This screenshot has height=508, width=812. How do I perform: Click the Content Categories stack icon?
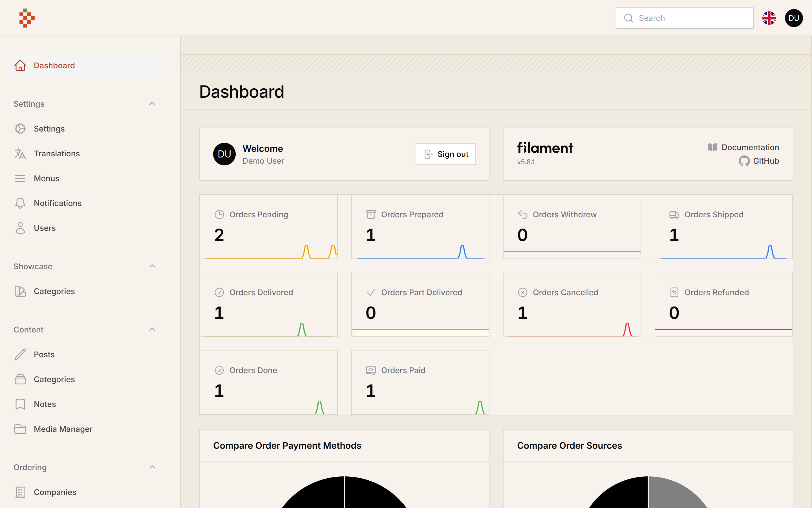click(20, 379)
